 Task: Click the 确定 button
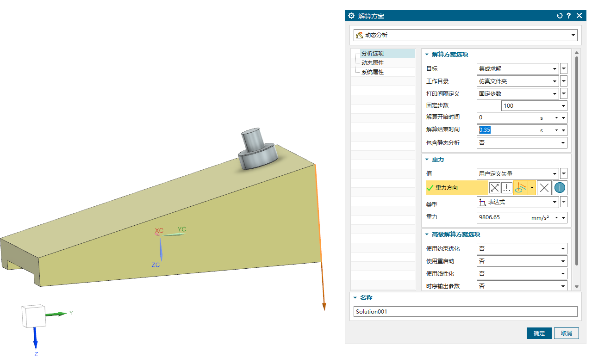(x=539, y=333)
